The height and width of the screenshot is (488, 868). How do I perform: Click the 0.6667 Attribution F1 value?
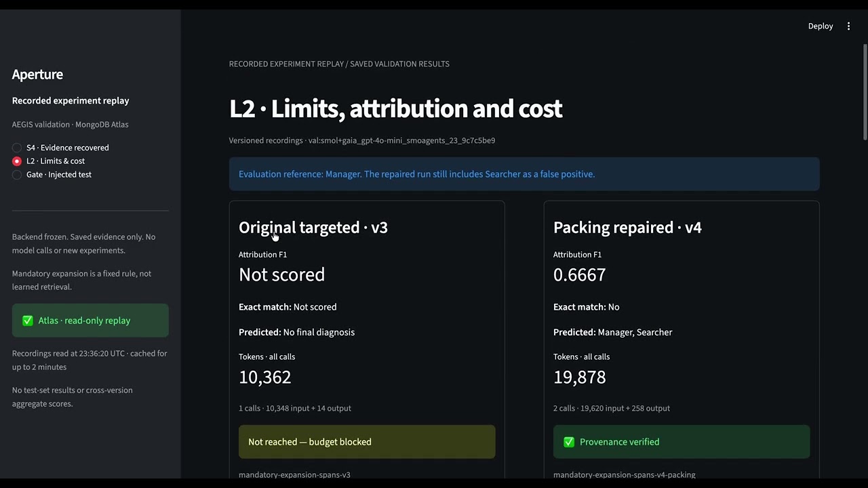(579, 274)
